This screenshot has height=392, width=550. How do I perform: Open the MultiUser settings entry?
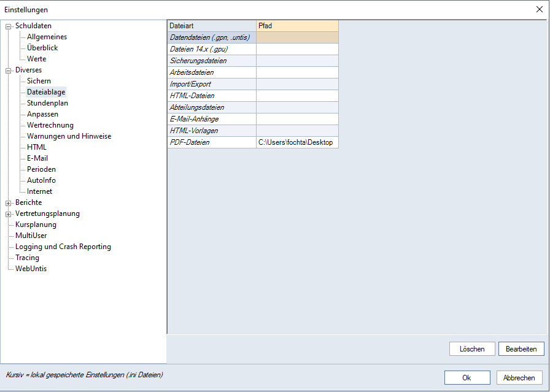click(31, 236)
